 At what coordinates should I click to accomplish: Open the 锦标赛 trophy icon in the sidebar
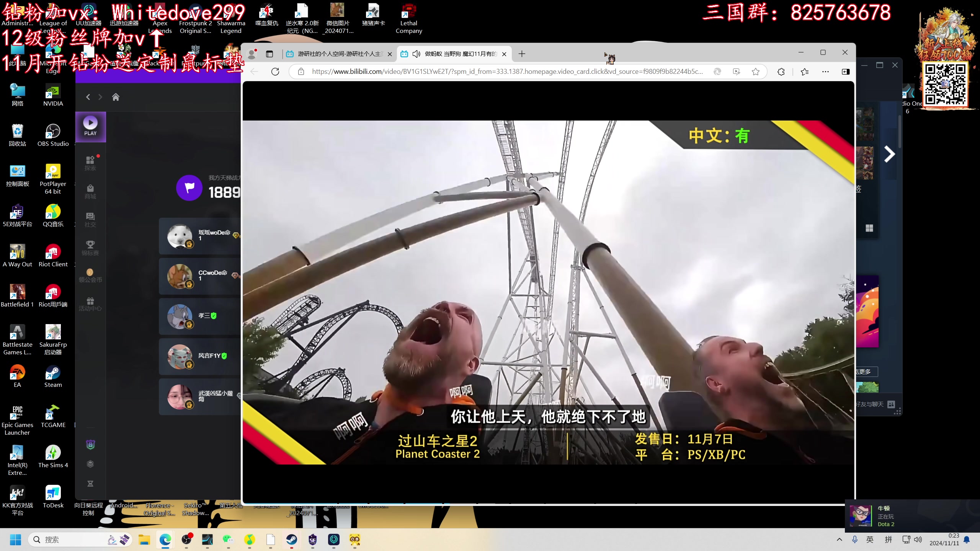point(90,248)
